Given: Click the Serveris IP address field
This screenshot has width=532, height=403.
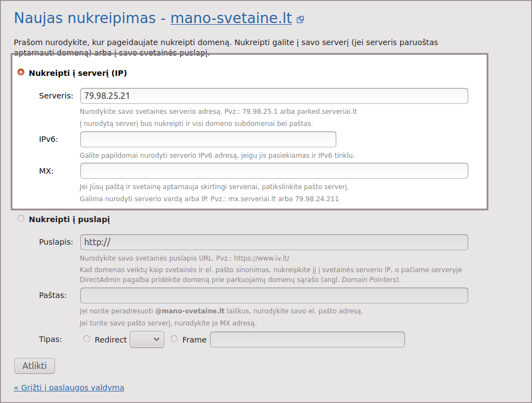Looking at the screenshot, I should pos(274,96).
